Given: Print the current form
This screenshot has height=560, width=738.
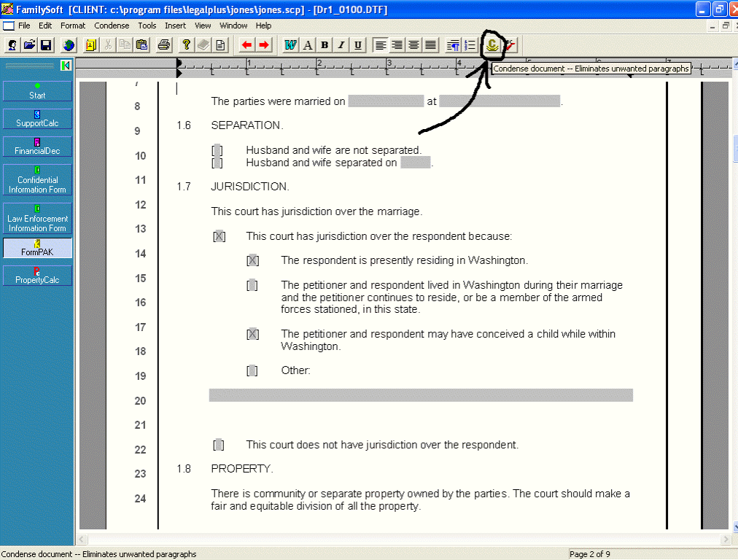Looking at the screenshot, I should pos(163,44).
